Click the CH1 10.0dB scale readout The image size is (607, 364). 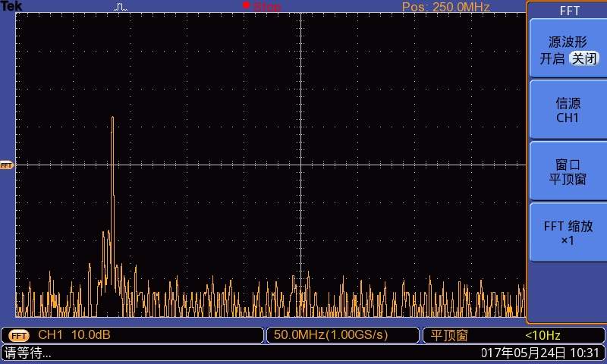click(74, 334)
